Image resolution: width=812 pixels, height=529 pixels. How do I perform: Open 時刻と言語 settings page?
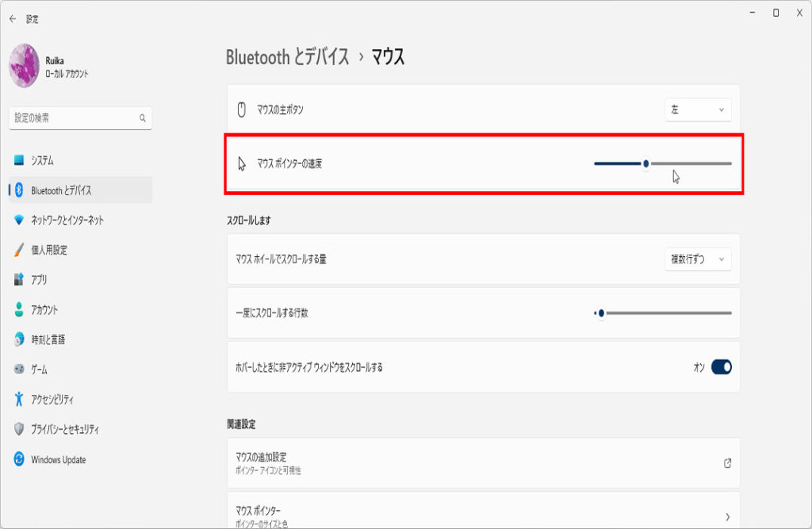(x=48, y=339)
